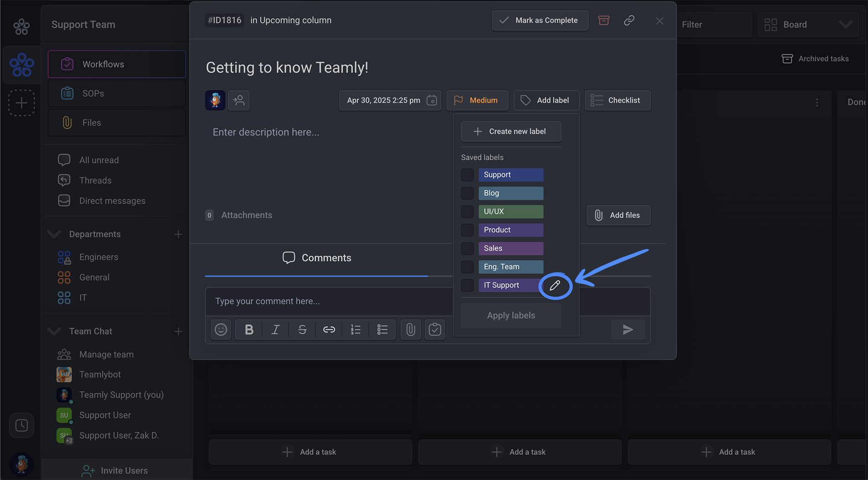Open the clock history icon
868x480 pixels.
pyautogui.click(x=21, y=425)
